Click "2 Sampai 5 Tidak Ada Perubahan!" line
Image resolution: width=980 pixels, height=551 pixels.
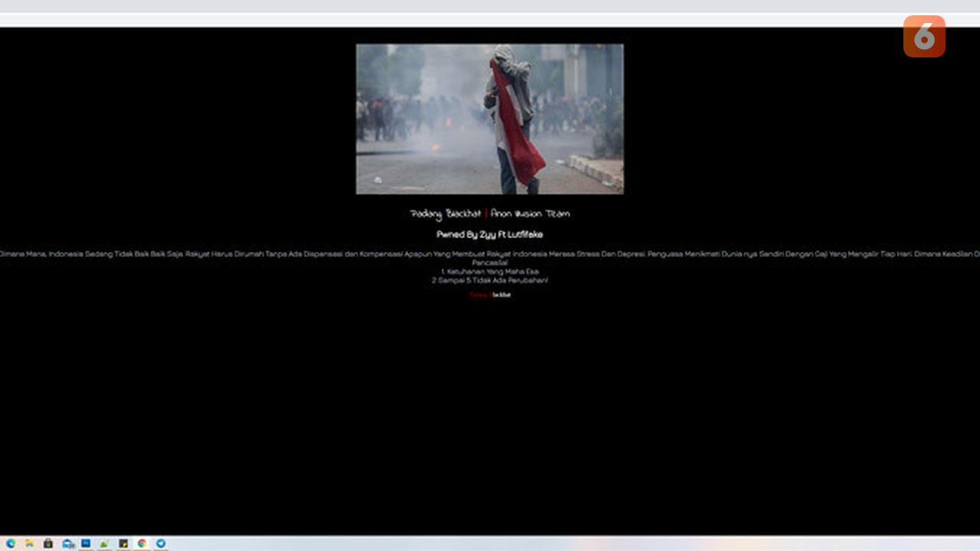[x=489, y=281]
